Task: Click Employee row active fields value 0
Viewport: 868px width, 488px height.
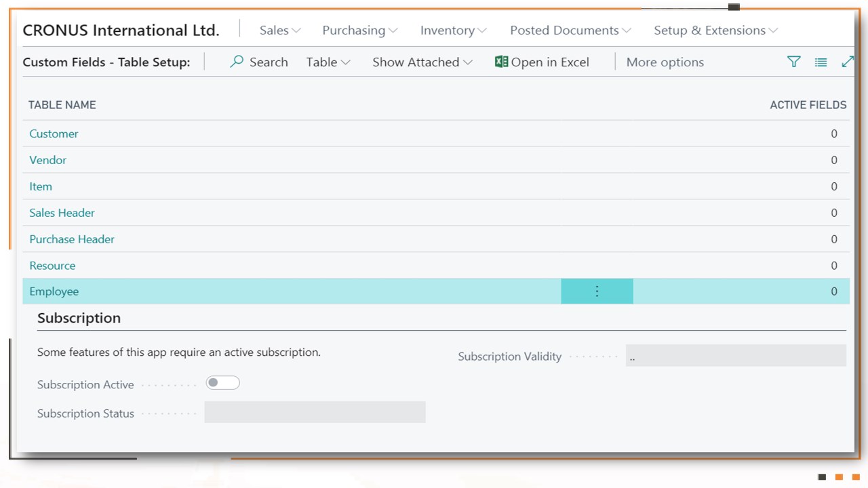Action: [x=834, y=291]
